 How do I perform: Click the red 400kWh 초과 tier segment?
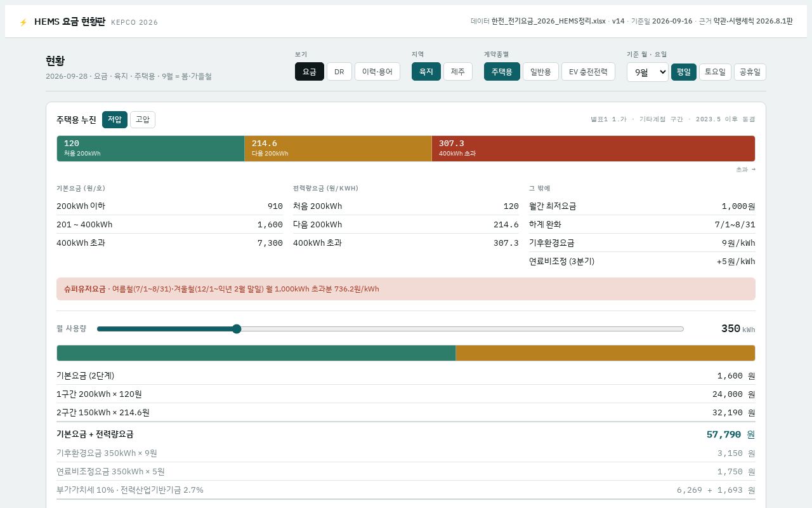coord(593,149)
